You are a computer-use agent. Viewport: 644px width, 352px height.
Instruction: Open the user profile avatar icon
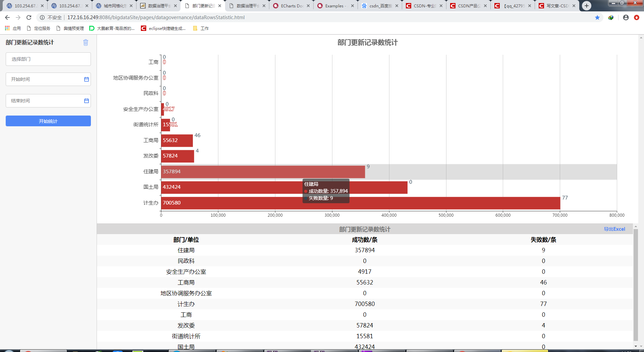(626, 17)
